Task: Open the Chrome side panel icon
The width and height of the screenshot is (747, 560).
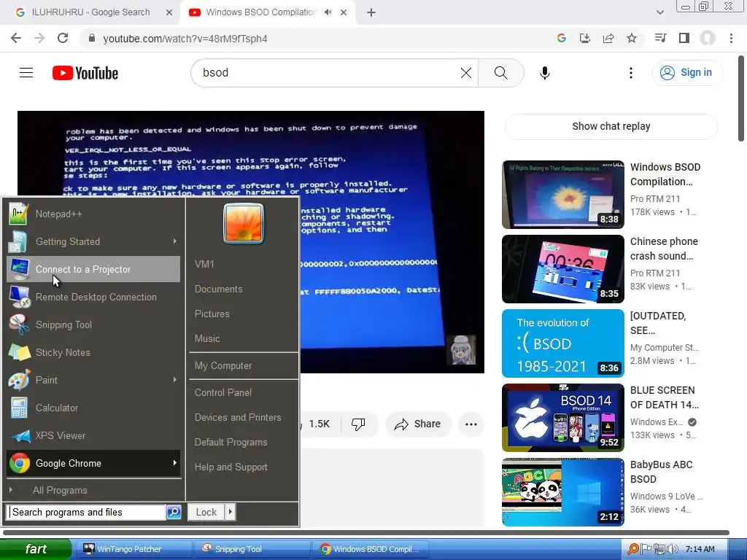Action: 684,38
